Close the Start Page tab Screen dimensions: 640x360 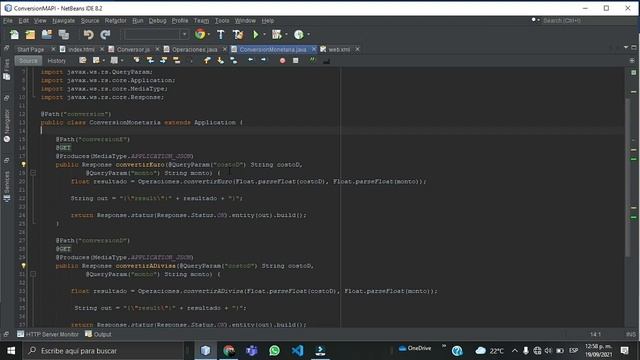point(53,49)
